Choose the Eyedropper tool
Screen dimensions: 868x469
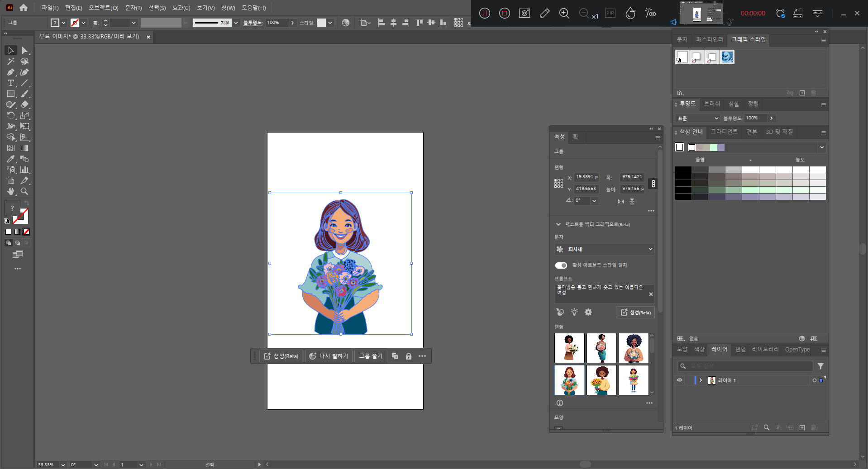11,159
